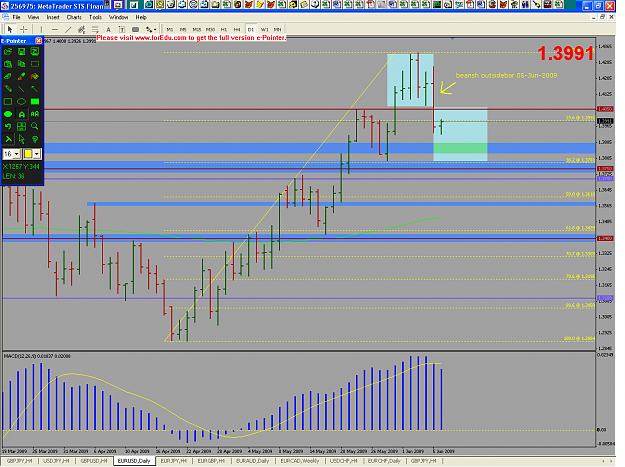Click the forEdu.com full version notice
625x467 pixels.
point(191,38)
